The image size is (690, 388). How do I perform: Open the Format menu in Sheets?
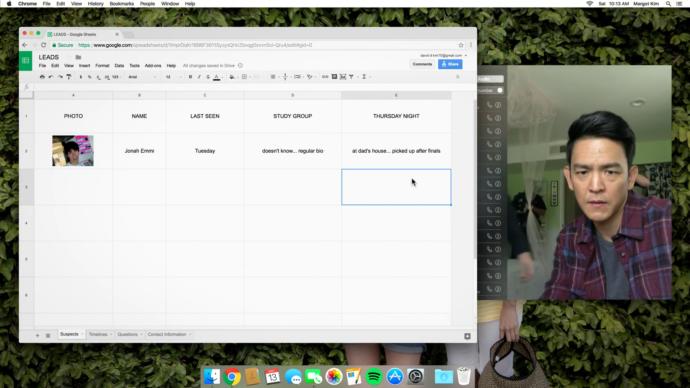pyautogui.click(x=102, y=66)
